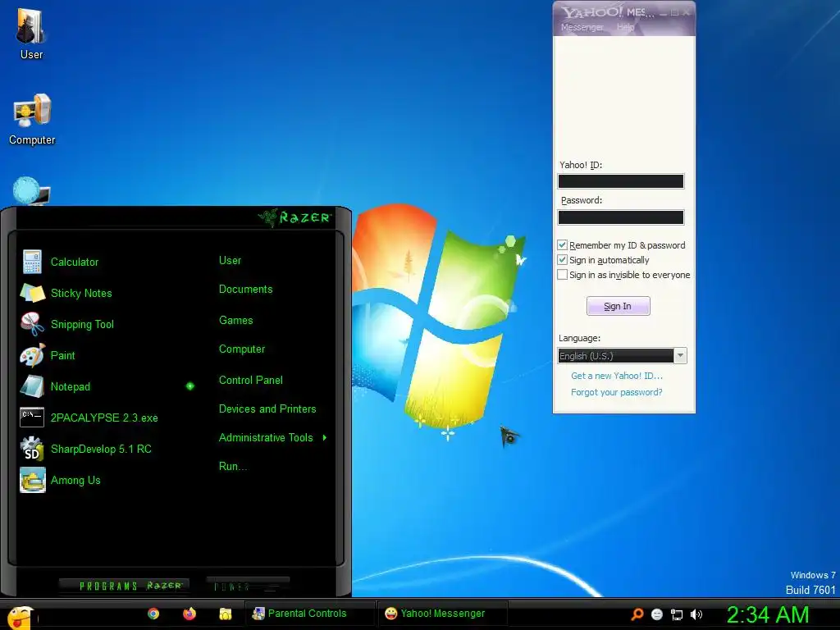Image resolution: width=840 pixels, height=630 pixels.
Task: Click the Password input field
Action: click(621, 217)
